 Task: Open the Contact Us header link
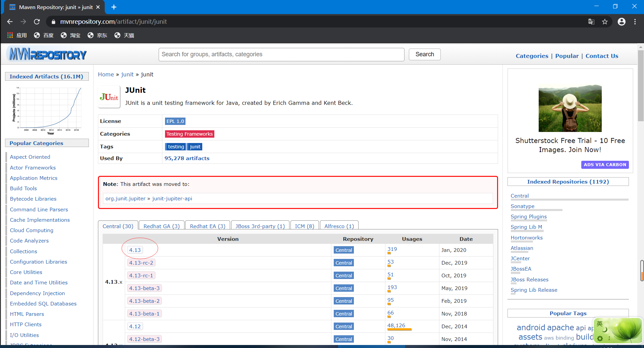(602, 56)
